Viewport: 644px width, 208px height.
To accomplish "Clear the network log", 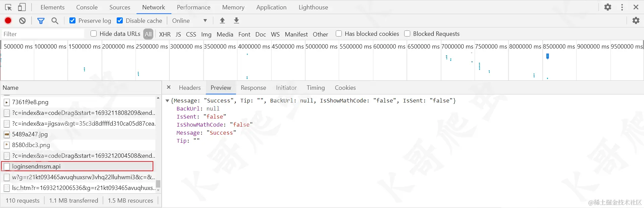I will (22, 20).
